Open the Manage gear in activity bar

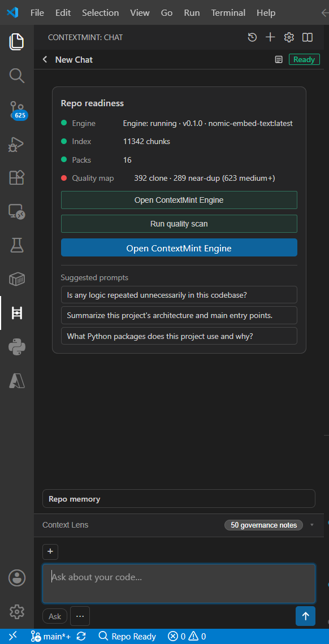[17, 612]
